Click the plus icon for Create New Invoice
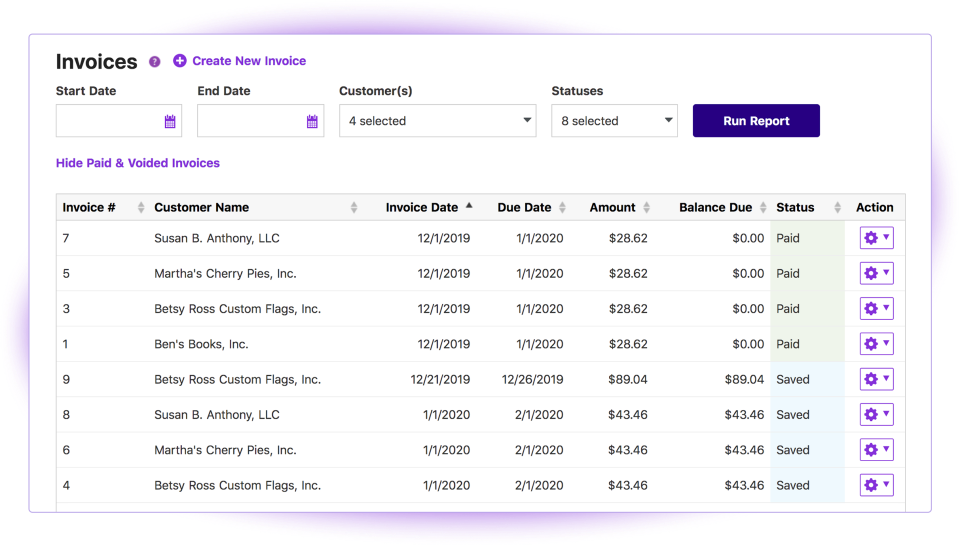 [179, 61]
